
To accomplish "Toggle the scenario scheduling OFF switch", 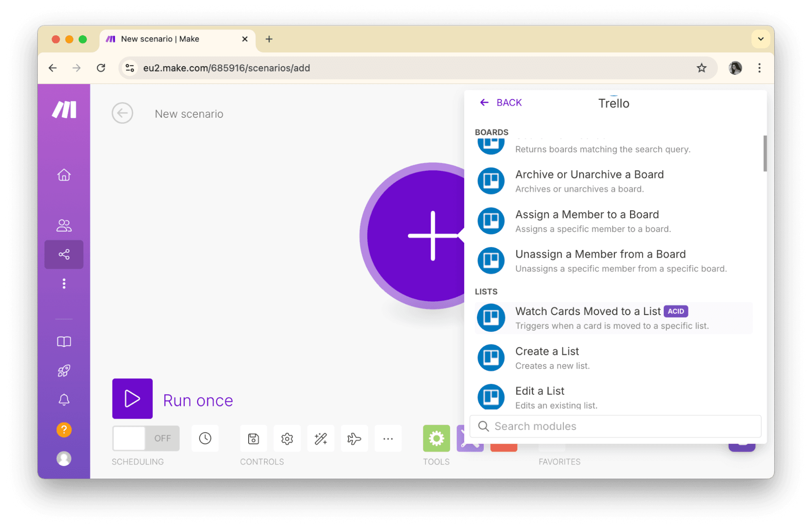I will pos(145,438).
